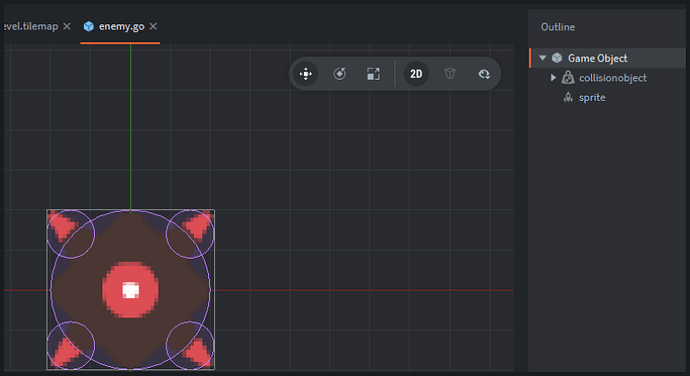Select the Move tool in the scene toolbar
This screenshot has width=690, height=376.
click(x=305, y=74)
